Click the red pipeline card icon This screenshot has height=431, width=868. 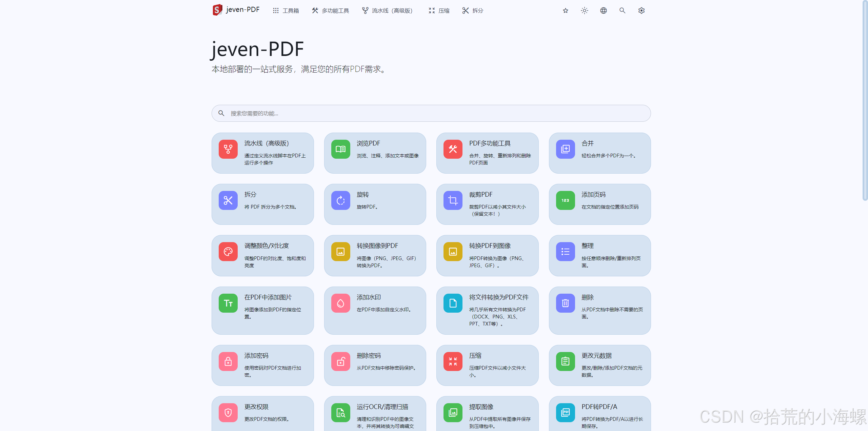[228, 149]
